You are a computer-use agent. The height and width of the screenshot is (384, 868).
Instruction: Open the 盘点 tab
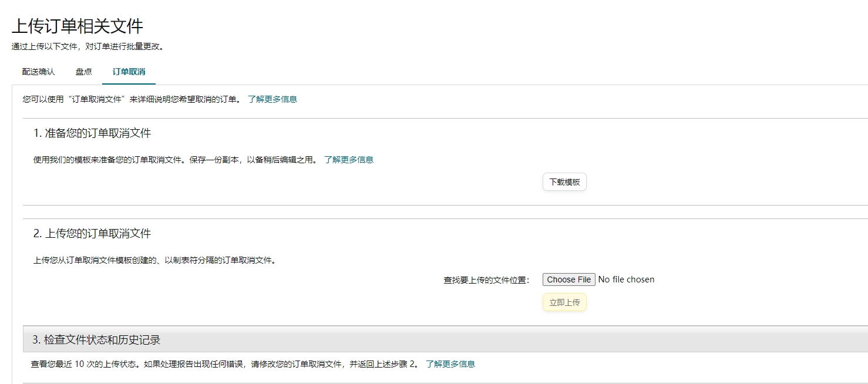[83, 72]
